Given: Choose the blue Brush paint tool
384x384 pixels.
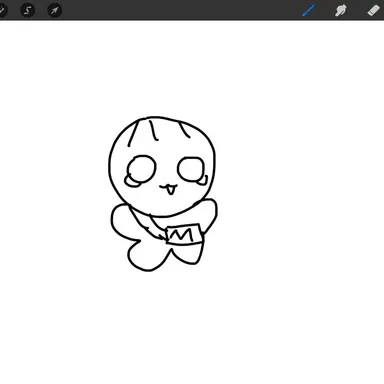Looking at the screenshot, I should (x=308, y=10).
